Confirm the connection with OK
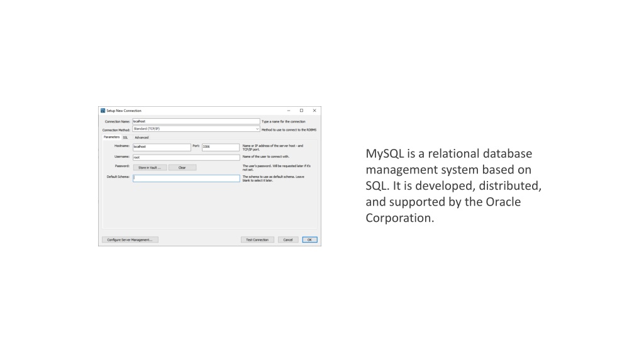The height and width of the screenshot is (362, 644). coord(309,239)
